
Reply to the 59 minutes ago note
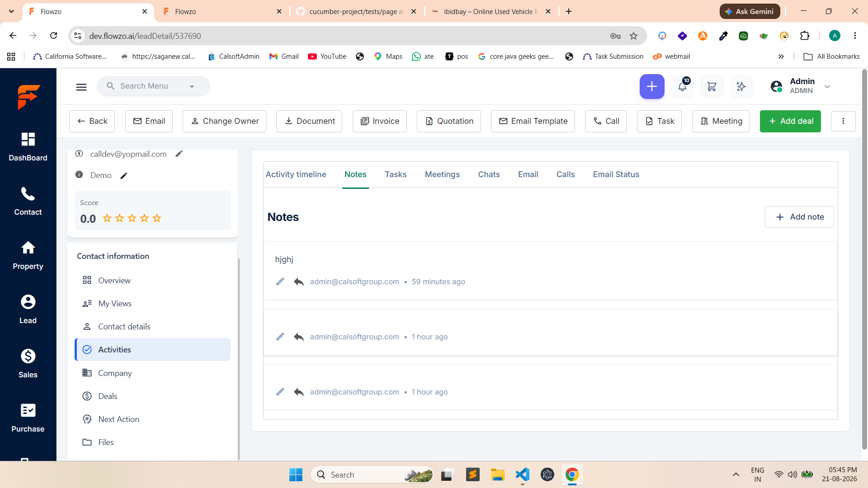(299, 282)
